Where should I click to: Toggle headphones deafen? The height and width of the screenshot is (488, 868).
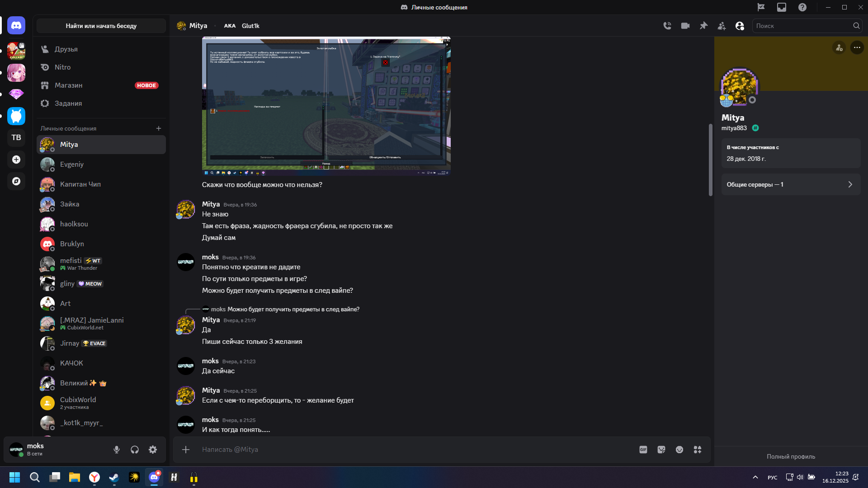pos(135,450)
